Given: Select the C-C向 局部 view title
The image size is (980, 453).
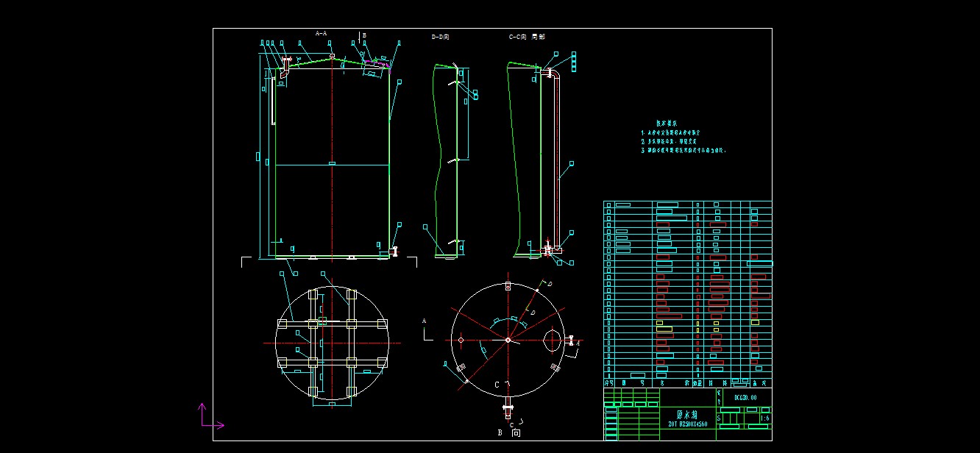Looking at the screenshot, I should 528,36.
